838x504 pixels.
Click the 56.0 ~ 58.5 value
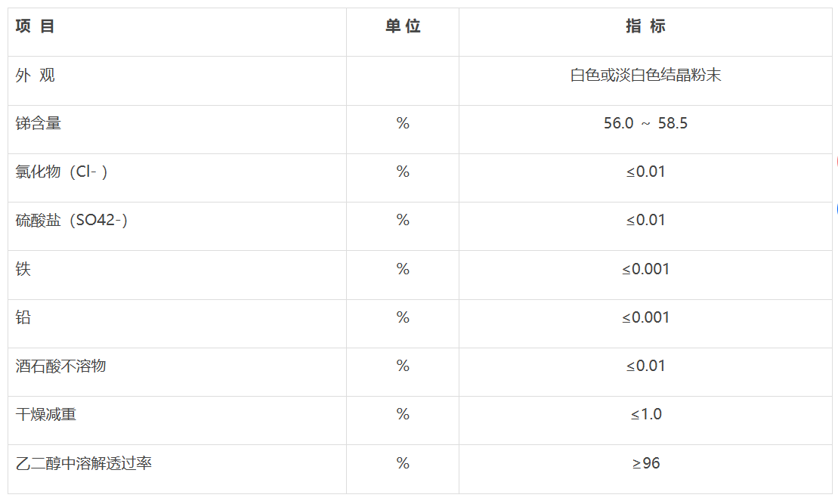click(x=645, y=123)
